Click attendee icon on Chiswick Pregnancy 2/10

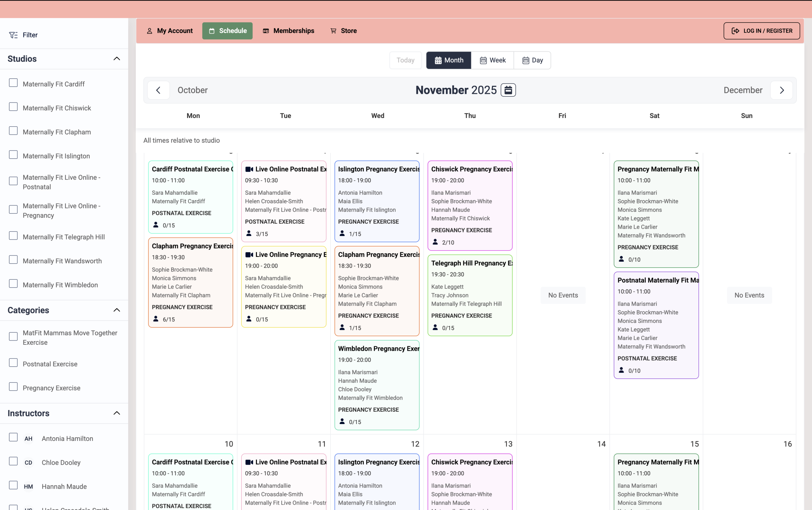[435, 242]
